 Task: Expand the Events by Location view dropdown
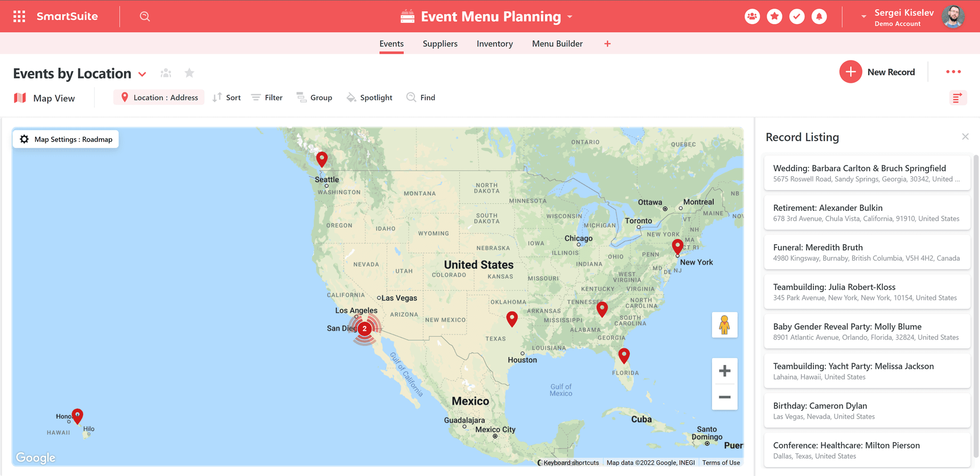[x=142, y=74]
